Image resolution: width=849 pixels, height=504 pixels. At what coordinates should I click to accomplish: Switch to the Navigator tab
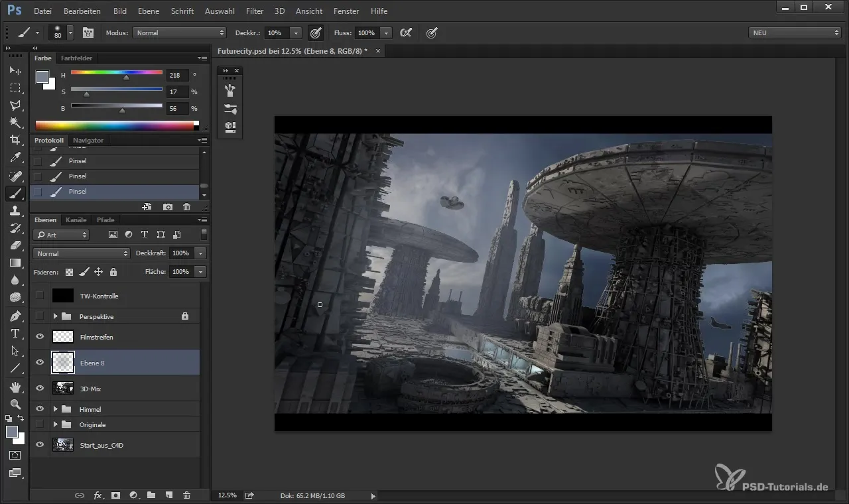point(88,140)
